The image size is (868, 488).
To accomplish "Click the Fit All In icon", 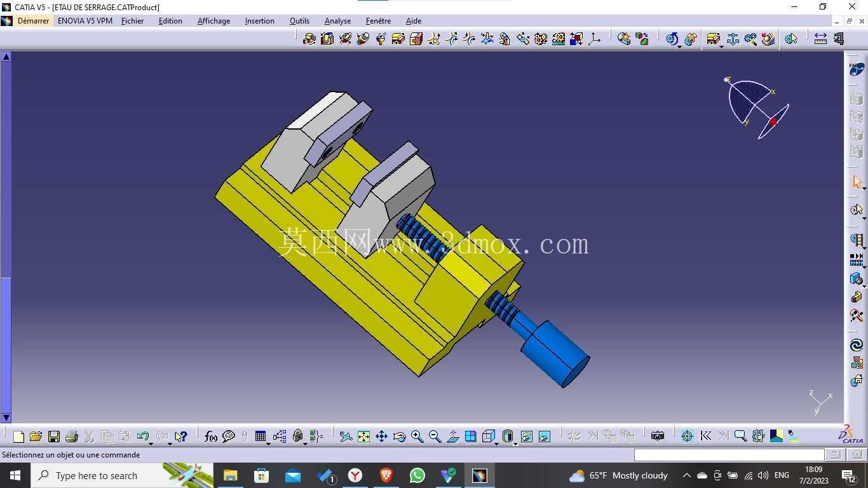I will [364, 437].
